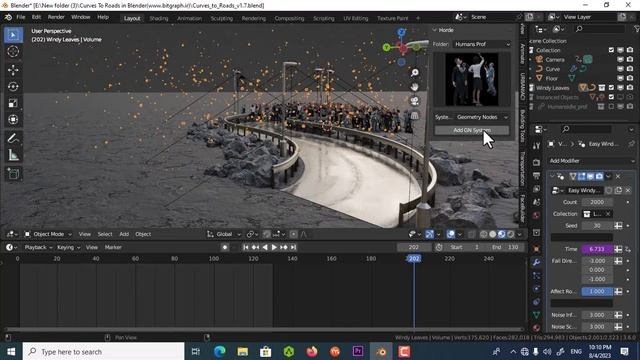Open the Add Modifier dropdown
Viewport: 640px width, 360px height.
pyautogui.click(x=591, y=161)
